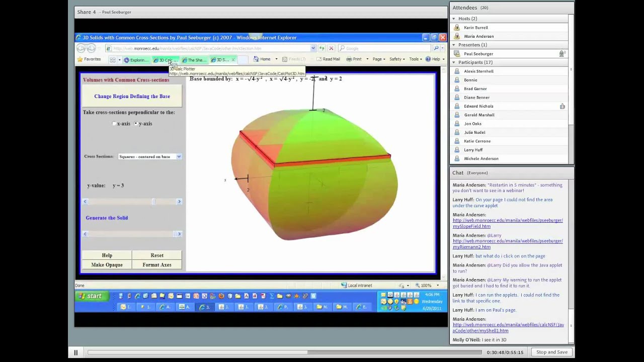This screenshot has height=362, width=644.
Task: Select the y-axis radio button
Action: click(x=136, y=124)
